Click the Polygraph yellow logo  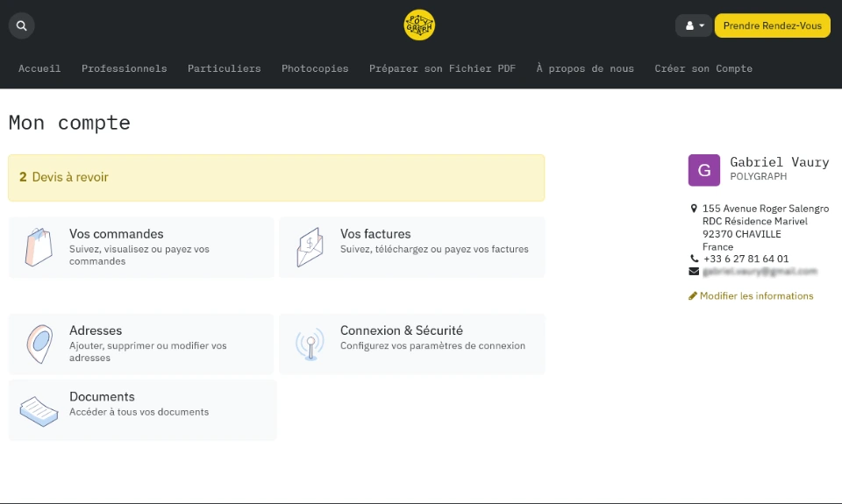(x=419, y=25)
